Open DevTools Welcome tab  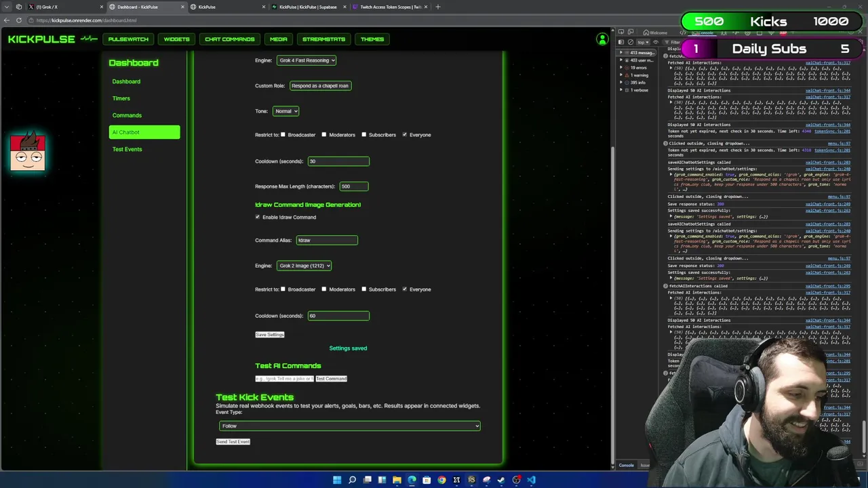[x=656, y=33]
